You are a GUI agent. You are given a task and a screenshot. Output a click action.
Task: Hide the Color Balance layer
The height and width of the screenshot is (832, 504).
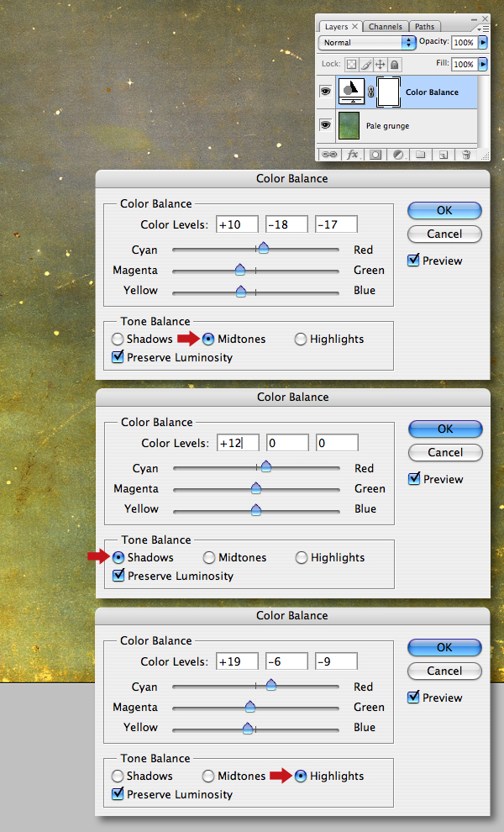click(x=325, y=92)
